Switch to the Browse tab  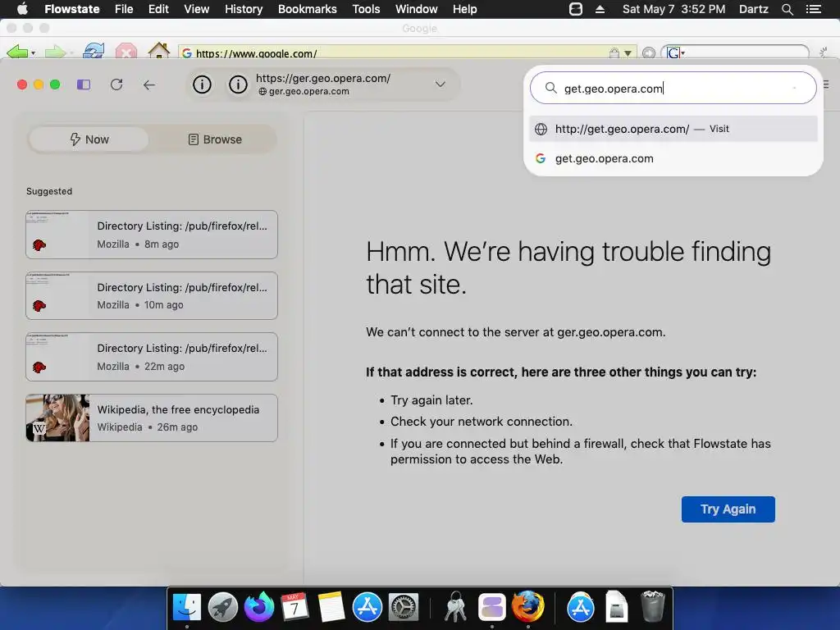(x=215, y=139)
